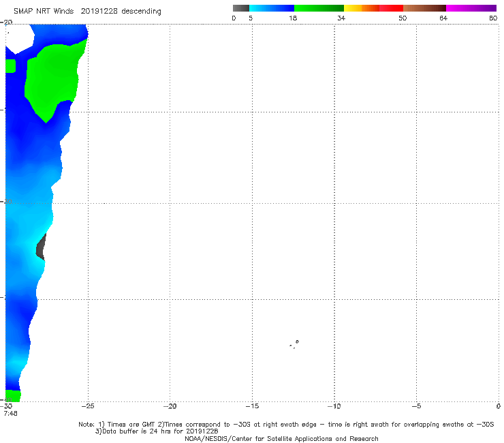Click the color bar label '5'

coord(251,18)
